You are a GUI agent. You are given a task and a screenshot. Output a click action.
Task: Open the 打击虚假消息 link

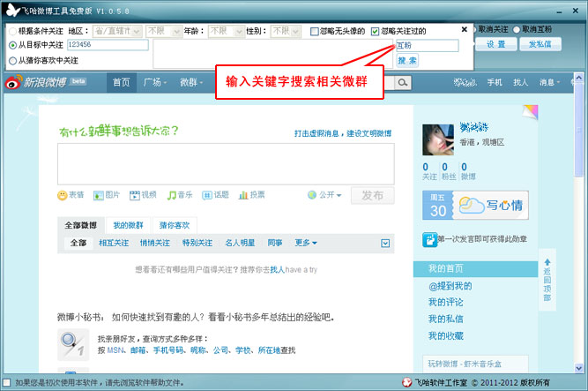tap(316, 133)
